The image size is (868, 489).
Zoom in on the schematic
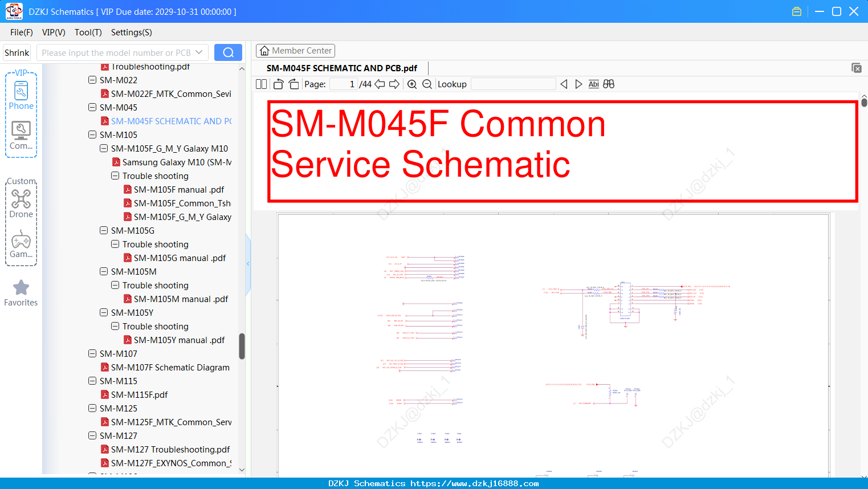pyautogui.click(x=412, y=84)
